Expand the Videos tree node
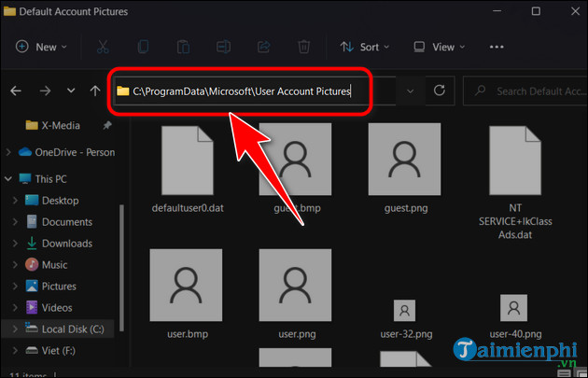 (15, 307)
